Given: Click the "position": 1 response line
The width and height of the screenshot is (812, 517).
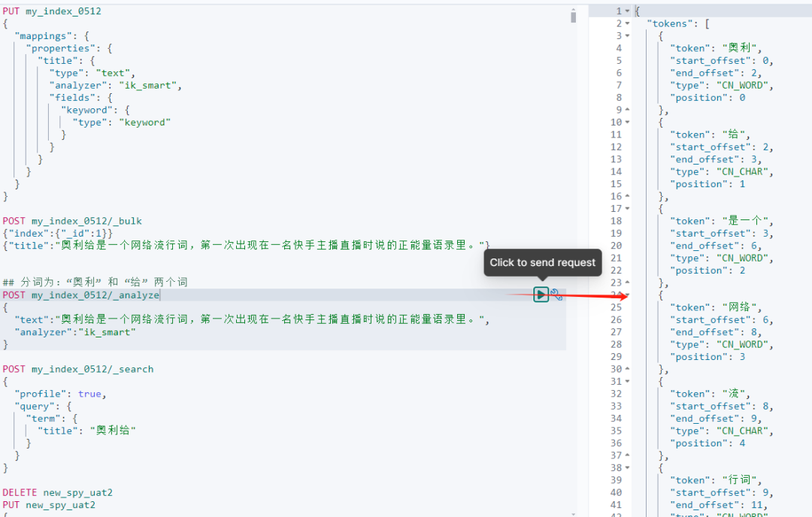Looking at the screenshot, I should (707, 184).
